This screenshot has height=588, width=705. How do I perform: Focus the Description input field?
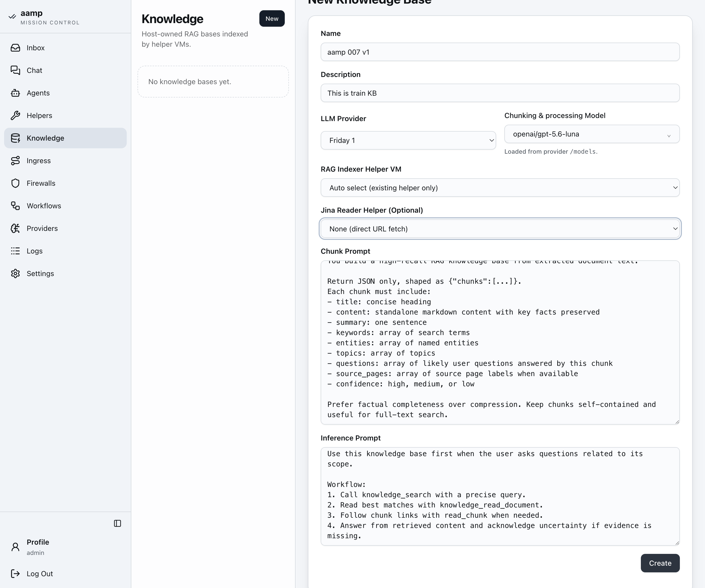[x=500, y=93]
